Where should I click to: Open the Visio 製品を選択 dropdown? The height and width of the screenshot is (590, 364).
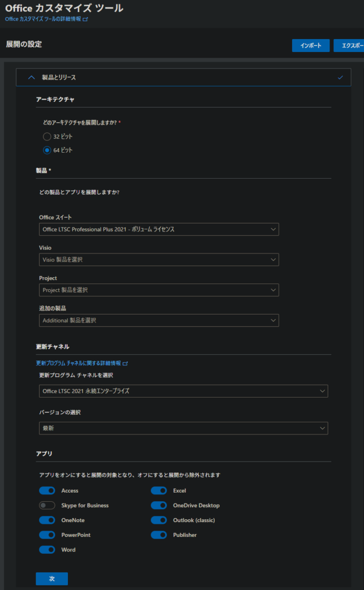tap(159, 260)
